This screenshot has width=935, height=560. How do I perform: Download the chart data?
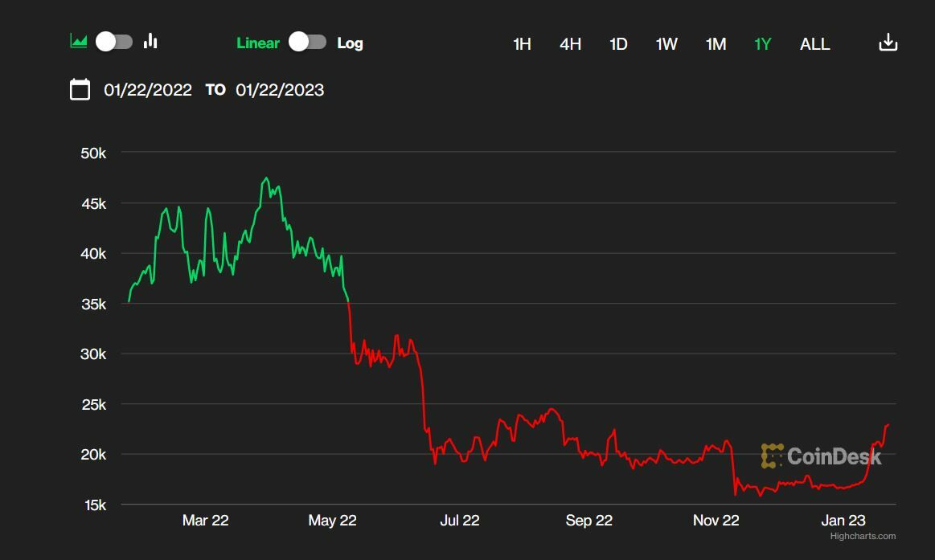(x=888, y=43)
